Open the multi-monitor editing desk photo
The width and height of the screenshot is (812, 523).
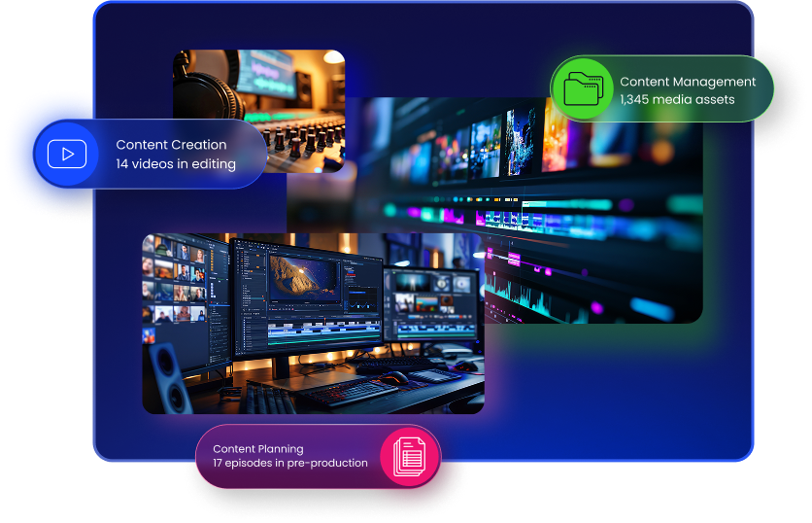[x=314, y=324]
